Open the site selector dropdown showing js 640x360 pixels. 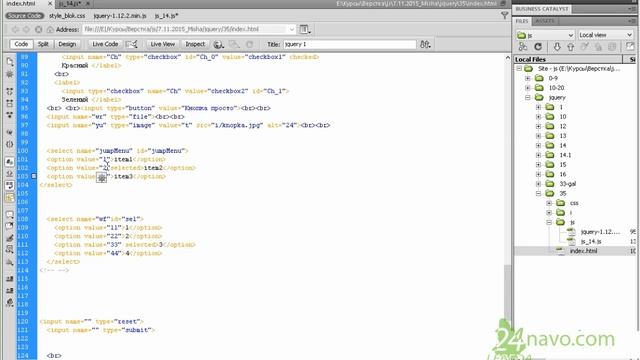[545, 35]
